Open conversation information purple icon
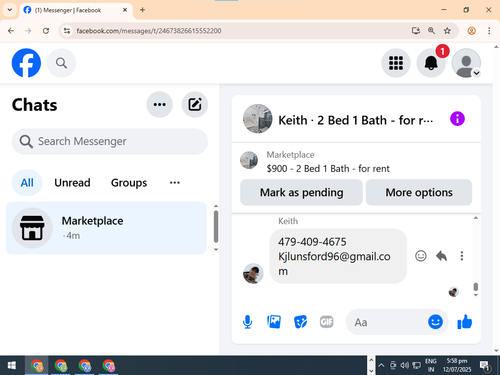 457,119
